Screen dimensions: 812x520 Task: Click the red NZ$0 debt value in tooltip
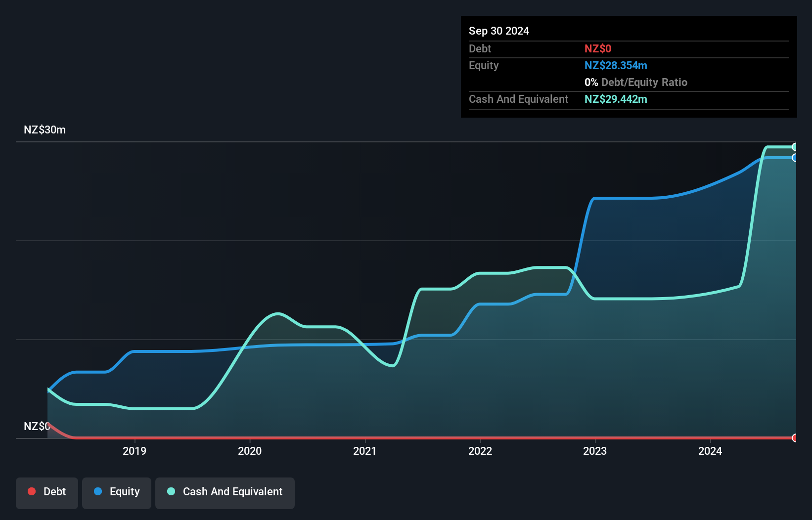point(598,48)
